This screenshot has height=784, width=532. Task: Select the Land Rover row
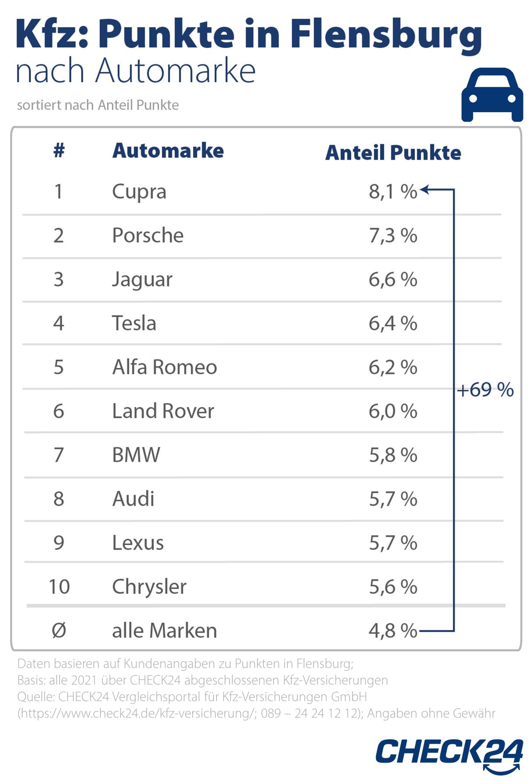(163, 411)
